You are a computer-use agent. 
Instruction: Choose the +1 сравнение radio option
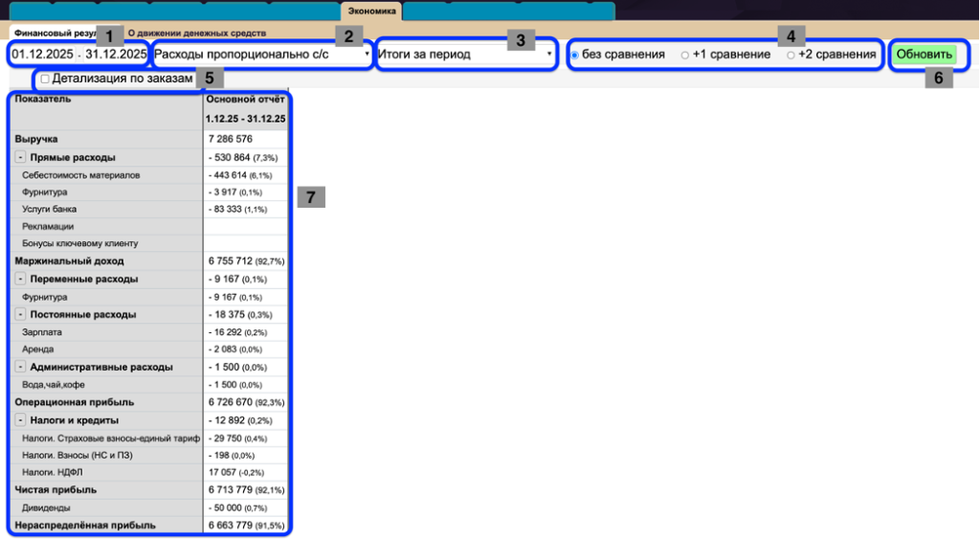(684, 55)
